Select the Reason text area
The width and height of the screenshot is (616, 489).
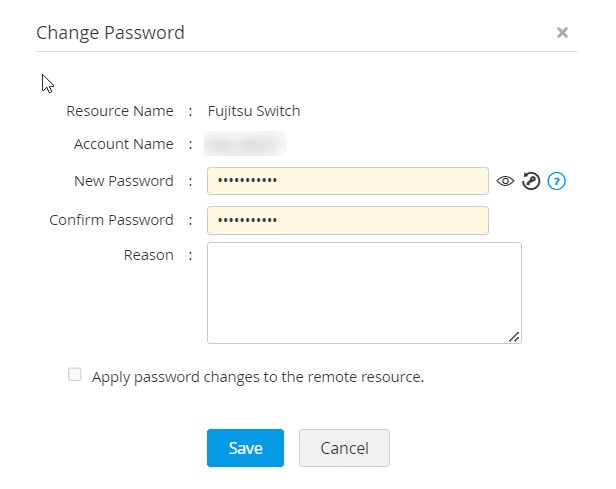[364, 292]
